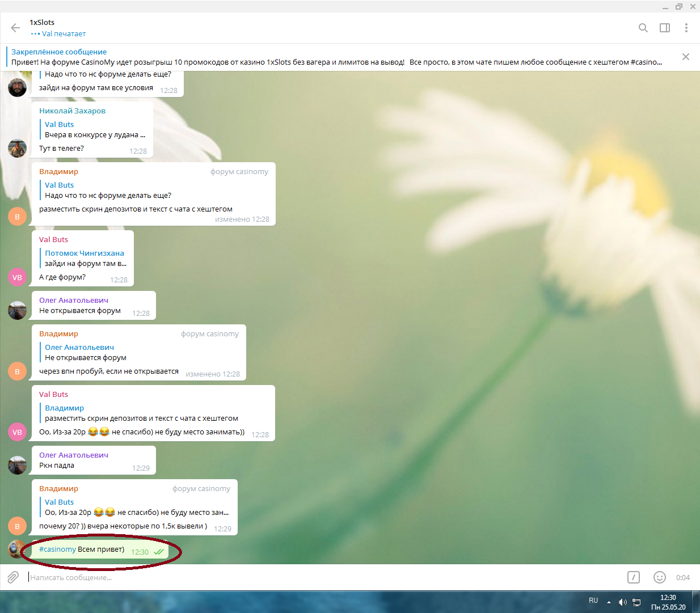Click the #casinomy hashtag in last message

pos(57,549)
